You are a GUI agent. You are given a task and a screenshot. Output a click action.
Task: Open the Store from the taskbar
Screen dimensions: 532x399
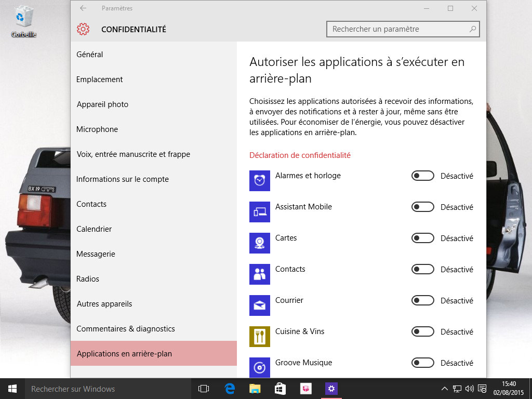(280, 389)
